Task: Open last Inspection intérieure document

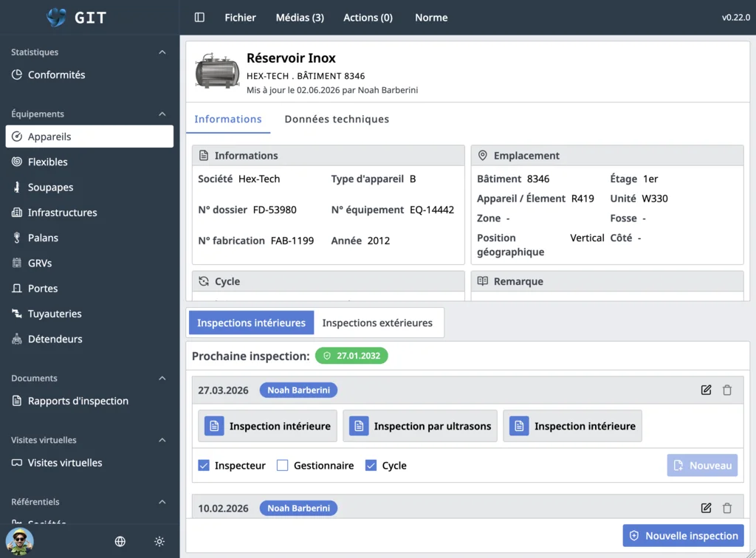Action: tap(572, 426)
